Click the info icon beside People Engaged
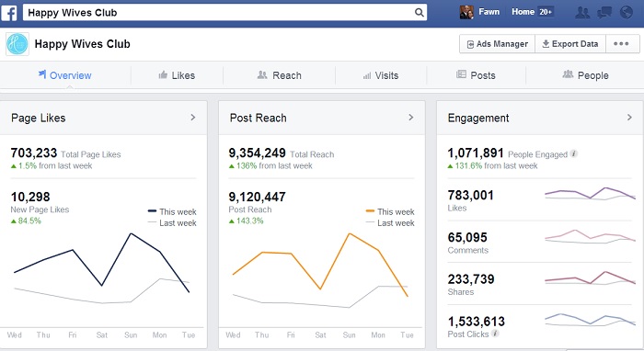 [x=574, y=153]
